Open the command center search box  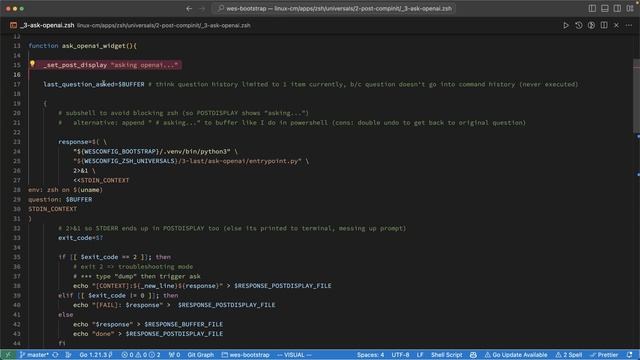[x=334, y=8]
